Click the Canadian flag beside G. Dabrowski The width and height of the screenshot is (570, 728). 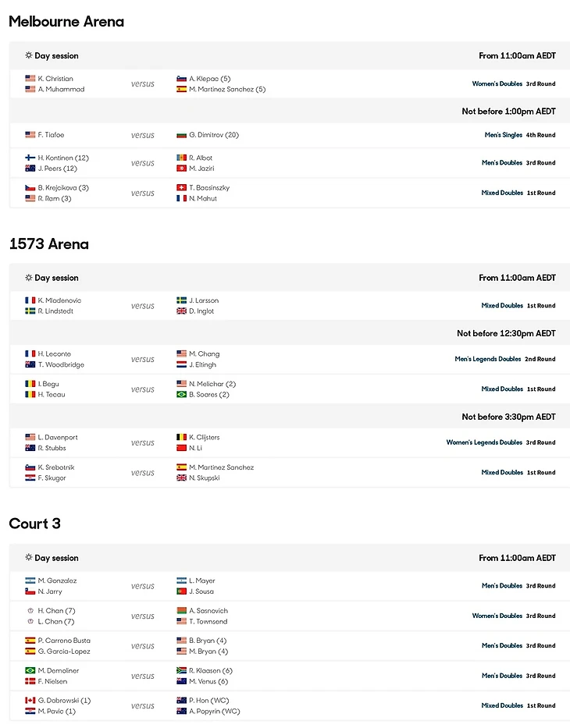coord(30,701)
